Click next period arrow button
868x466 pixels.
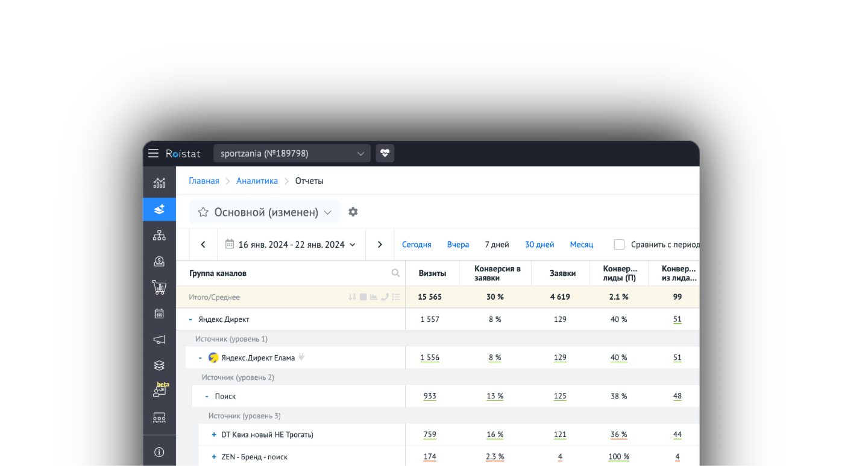(x=380, y=244)
